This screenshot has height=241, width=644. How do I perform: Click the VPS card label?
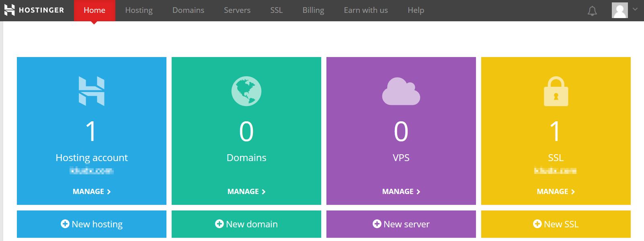pyautogui.click(x=401, y=157)
